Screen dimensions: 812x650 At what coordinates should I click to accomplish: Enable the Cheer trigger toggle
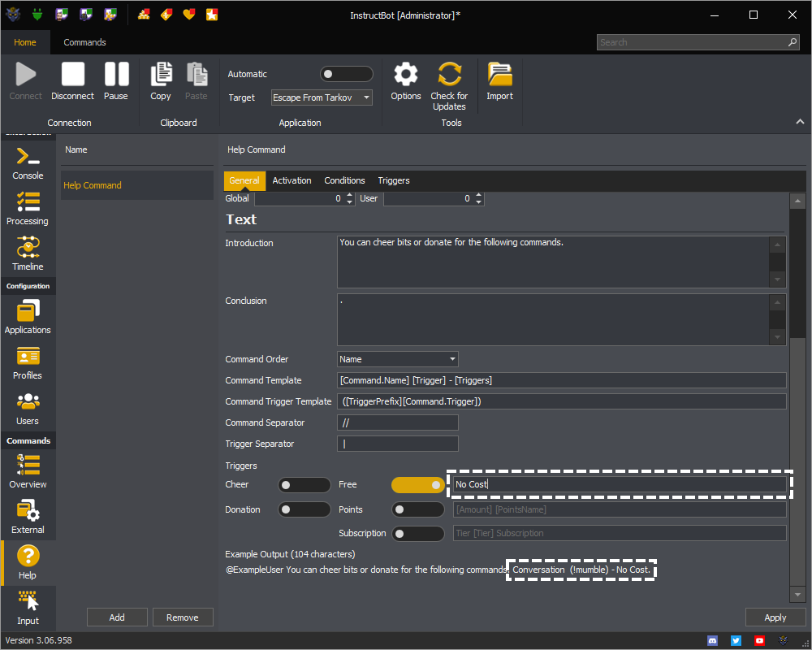[x=304, y=485]
